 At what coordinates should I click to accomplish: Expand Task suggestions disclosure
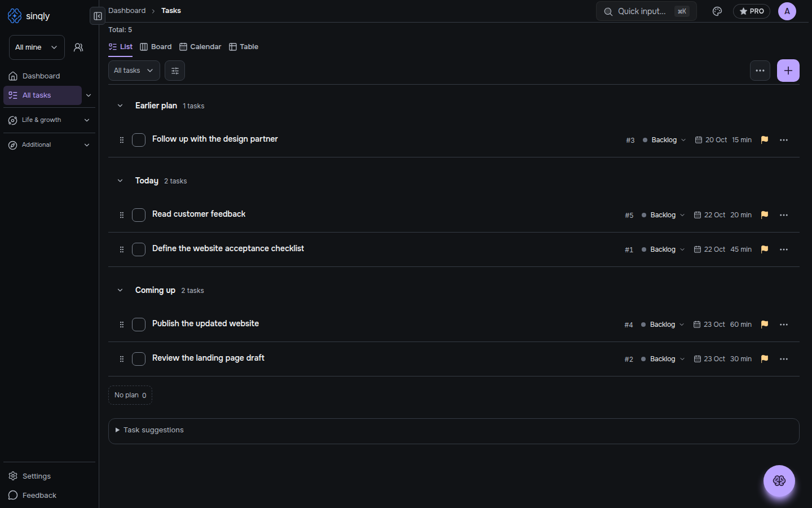[150, 430]
